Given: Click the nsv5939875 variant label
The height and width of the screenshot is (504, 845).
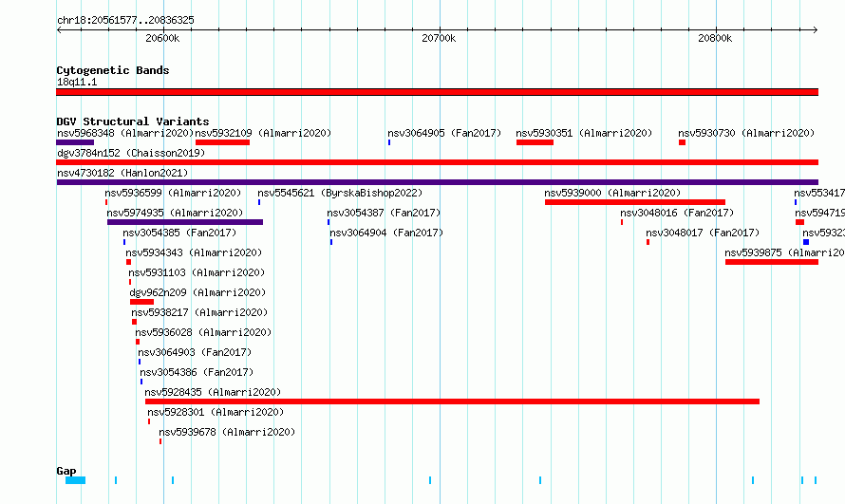Looking at the screenshot, I should (784, 252).
